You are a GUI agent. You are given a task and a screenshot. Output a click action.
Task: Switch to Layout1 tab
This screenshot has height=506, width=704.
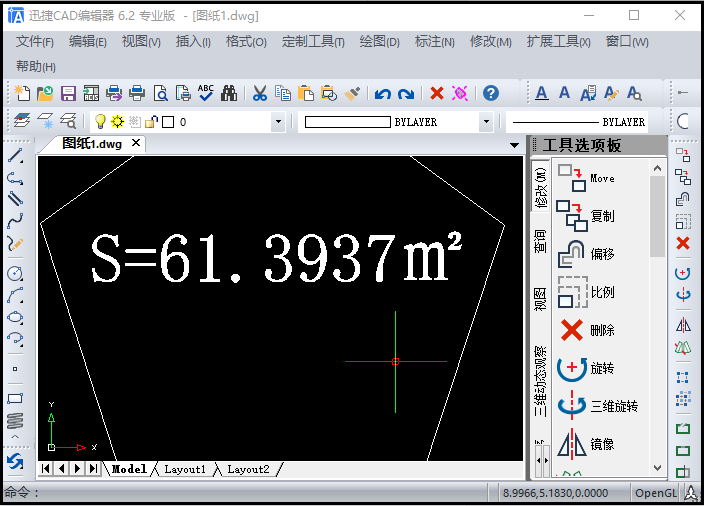point(185,469)
